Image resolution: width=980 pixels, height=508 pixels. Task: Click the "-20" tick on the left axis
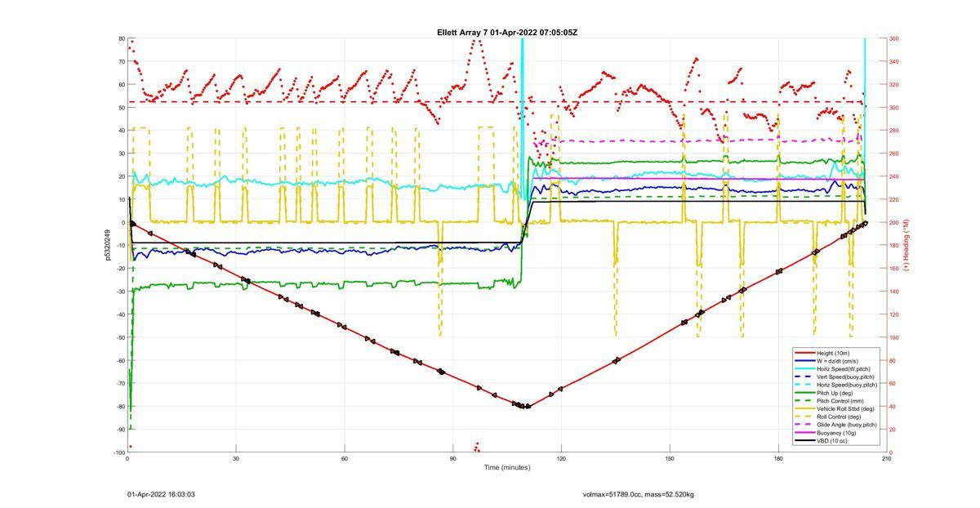(x=121, y=269)
